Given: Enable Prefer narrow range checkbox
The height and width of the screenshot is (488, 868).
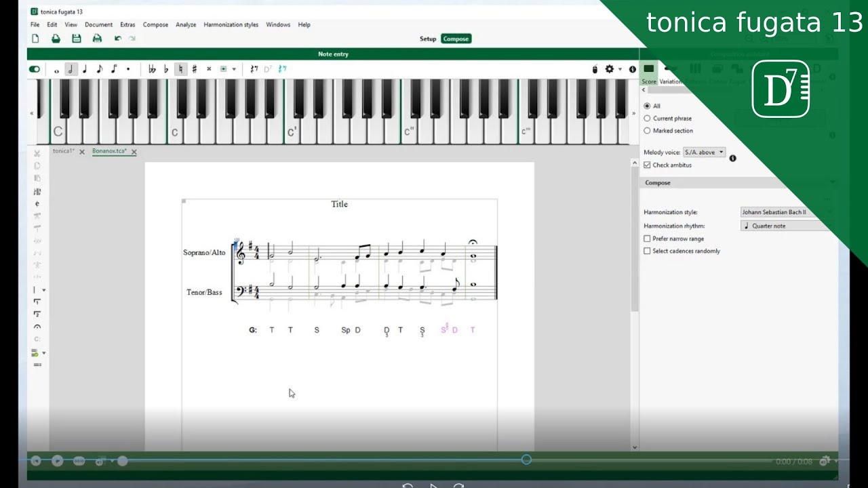Looking at the screenshot, I should pos(647,239).
